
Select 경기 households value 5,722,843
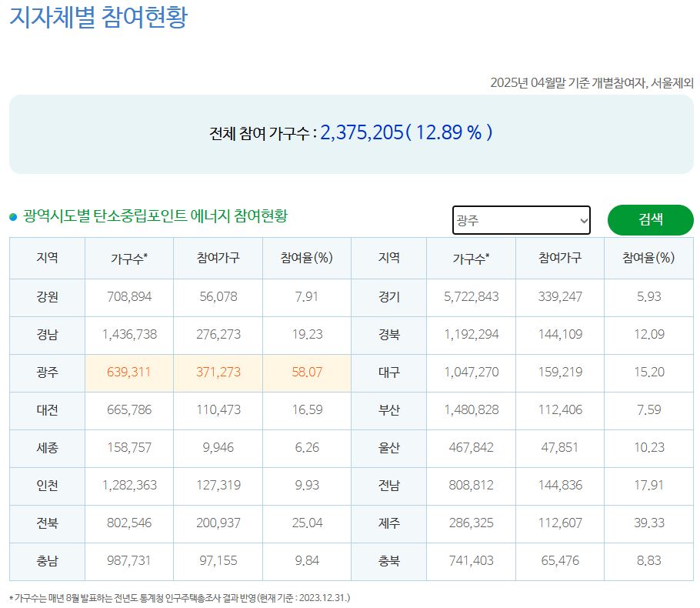coord(471,297)
